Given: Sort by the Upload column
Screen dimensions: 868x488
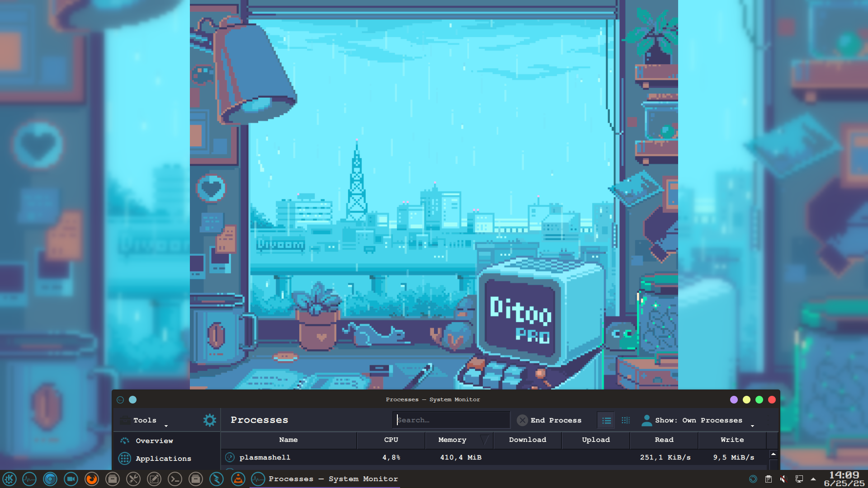Looking at the screenshot, I should [x=596, y=440].
